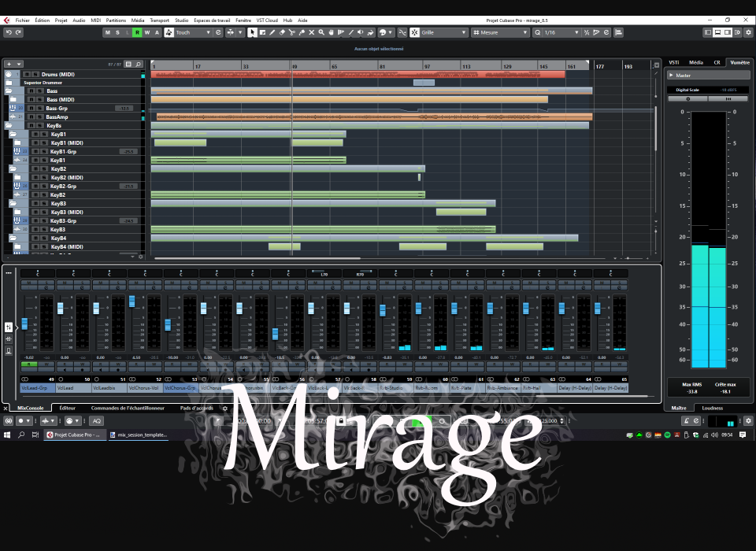Select the Comp hand tool

332,32
